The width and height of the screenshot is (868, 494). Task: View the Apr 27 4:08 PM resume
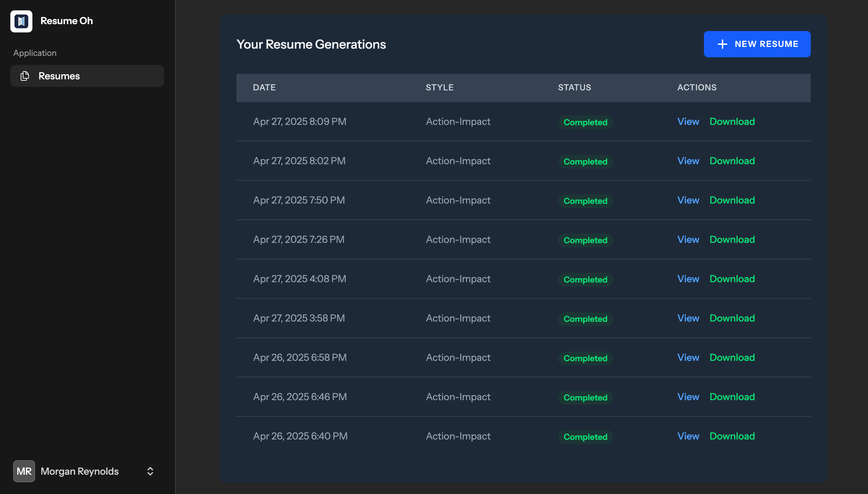(688, 279)
